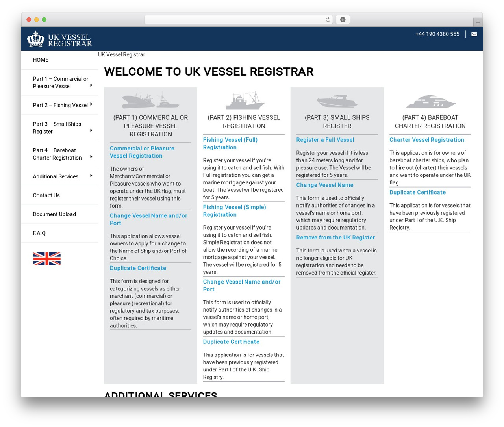Image resolution: width=504 pixels, height=427 pixels.
Task: Click (PART 4) Bareboat Charter Registration heading
Action: [x=430, y=122]
